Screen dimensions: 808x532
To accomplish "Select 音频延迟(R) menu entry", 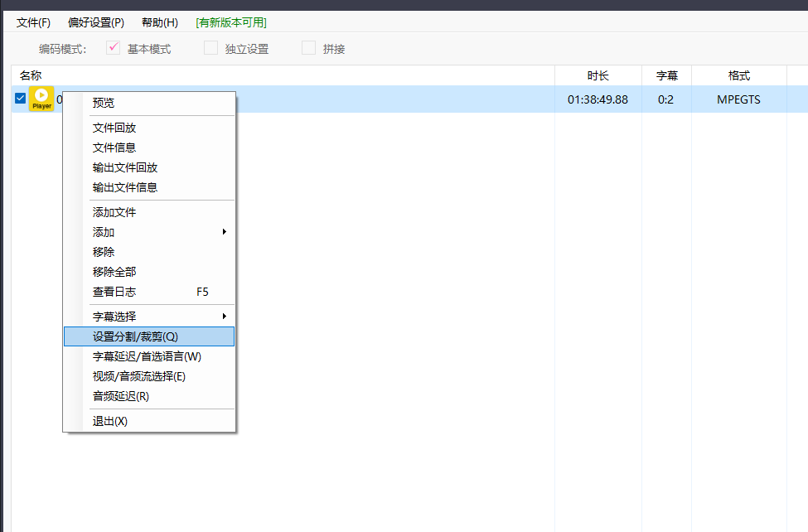I will pyautogui.click(x=149, y=396).
